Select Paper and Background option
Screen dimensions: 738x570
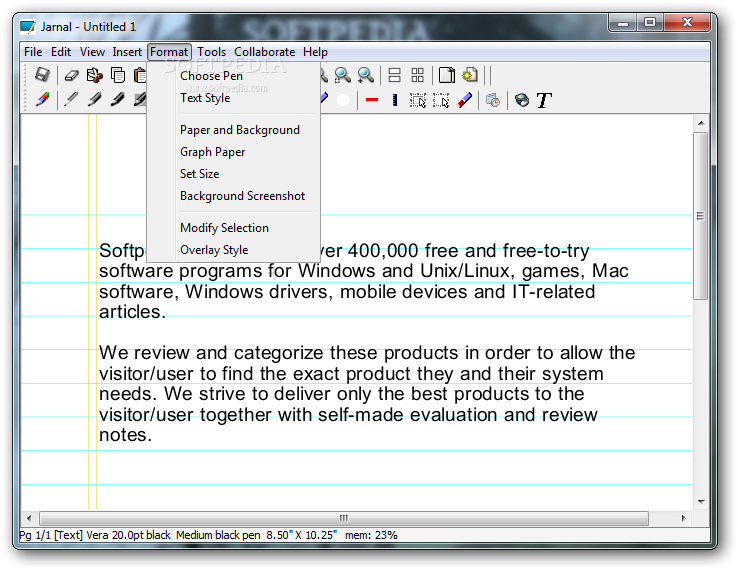233,130
